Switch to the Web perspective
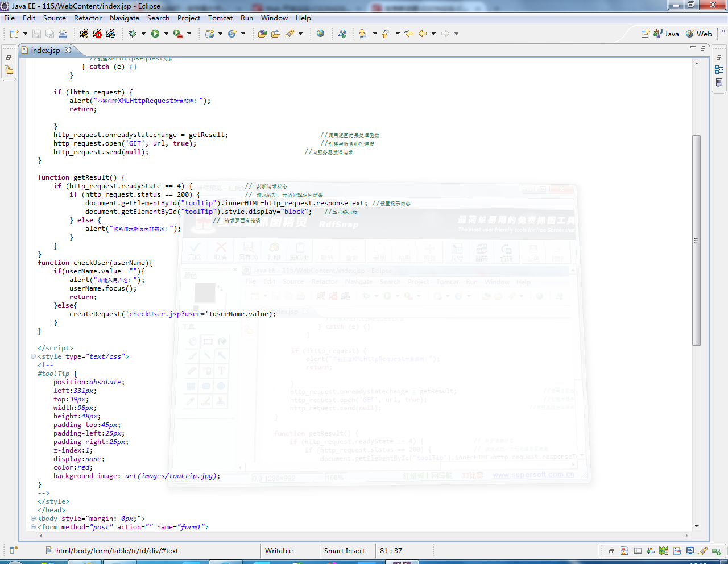Screen dimensions: 728x564 pyautogui.click(x=699, y=34)
